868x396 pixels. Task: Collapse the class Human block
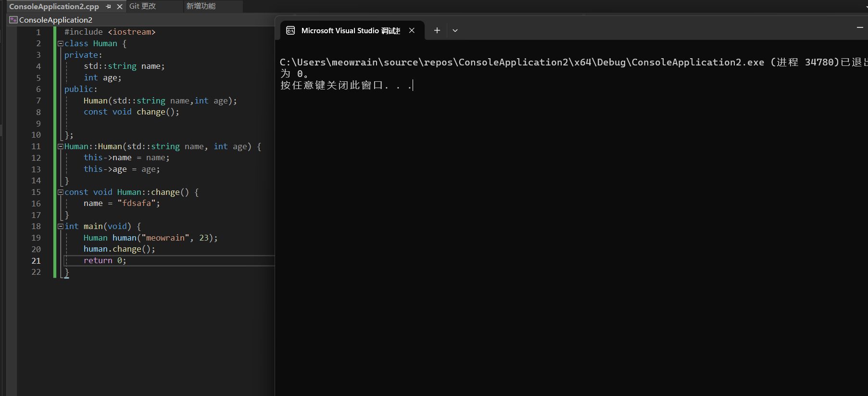(61, 43)
